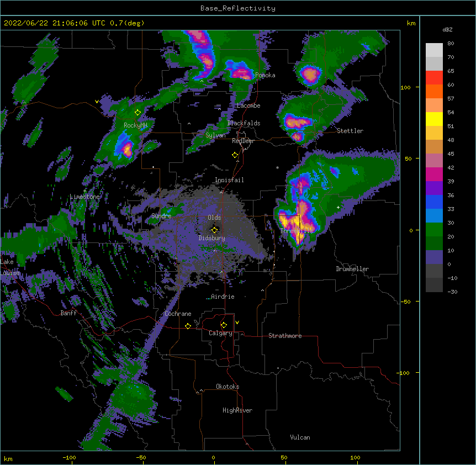Click the -30 value in the dBZ scale

click(452, 292)
